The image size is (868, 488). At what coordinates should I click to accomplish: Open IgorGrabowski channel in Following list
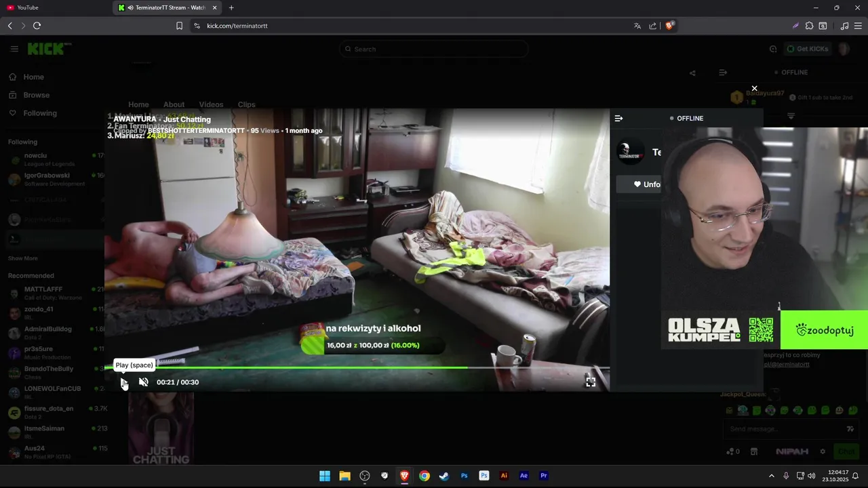(x=56, y=179)
